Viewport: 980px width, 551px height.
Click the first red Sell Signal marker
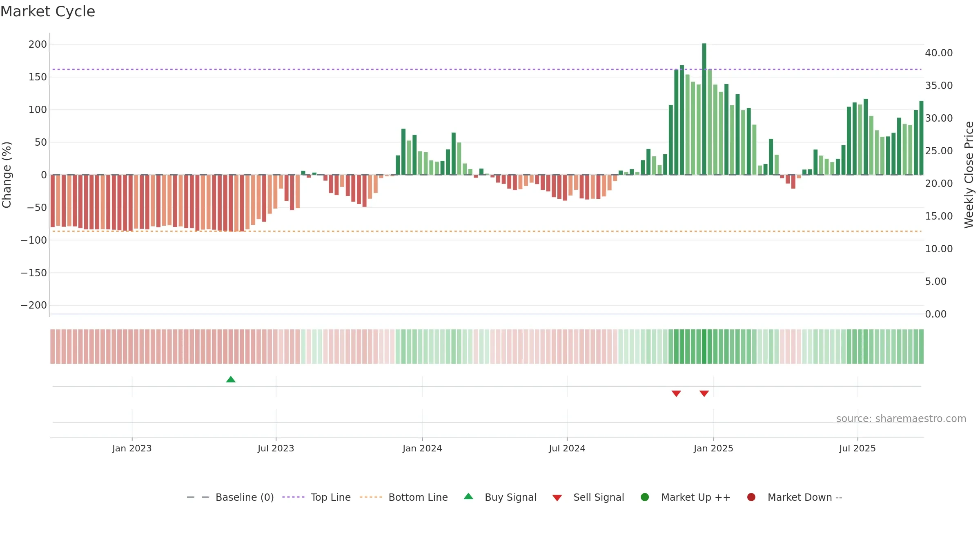pos(676,393)
